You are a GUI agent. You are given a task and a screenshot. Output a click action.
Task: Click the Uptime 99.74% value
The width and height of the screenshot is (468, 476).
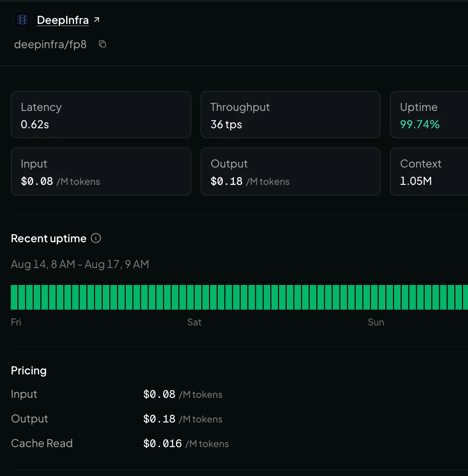(420, 124)
